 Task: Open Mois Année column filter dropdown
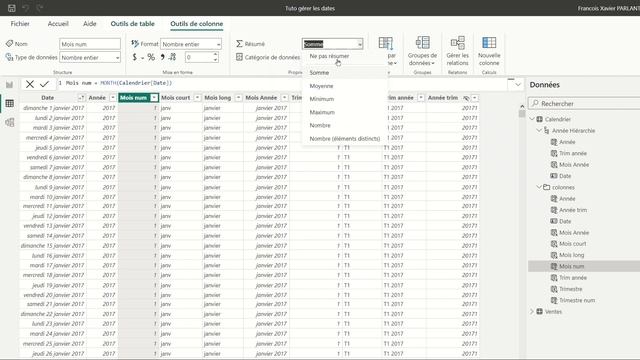coord(284,98)
